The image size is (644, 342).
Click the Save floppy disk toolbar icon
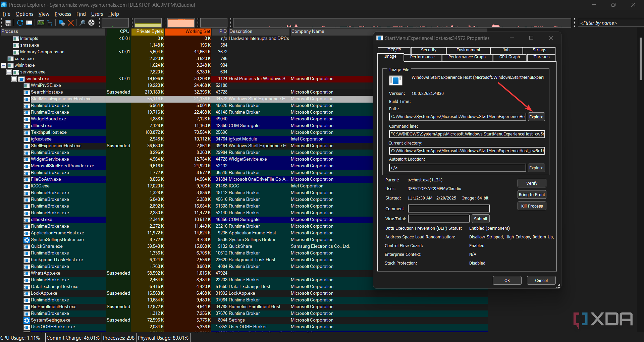8,23
